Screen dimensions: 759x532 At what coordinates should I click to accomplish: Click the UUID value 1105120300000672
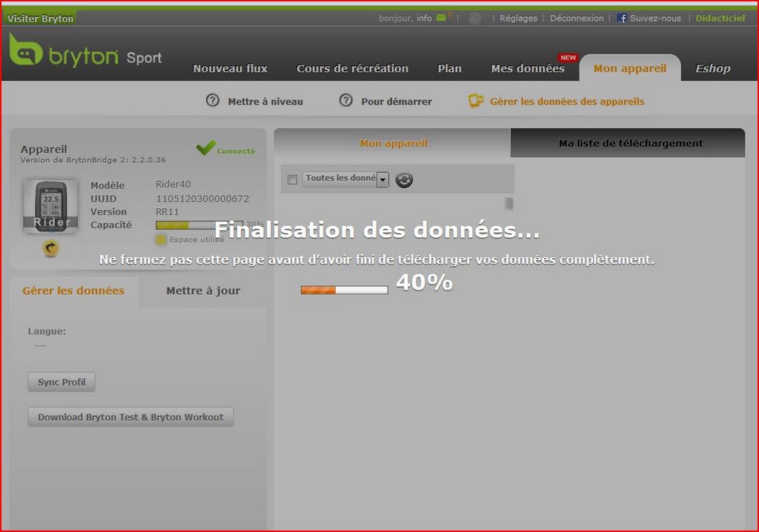[x=202, y=199]
